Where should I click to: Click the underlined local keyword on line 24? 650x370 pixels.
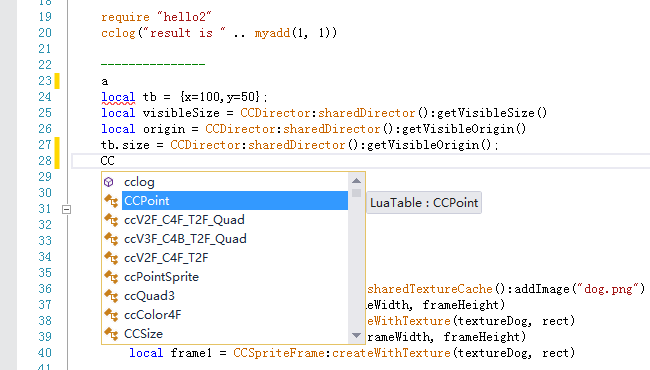click(x=118, y=97)
